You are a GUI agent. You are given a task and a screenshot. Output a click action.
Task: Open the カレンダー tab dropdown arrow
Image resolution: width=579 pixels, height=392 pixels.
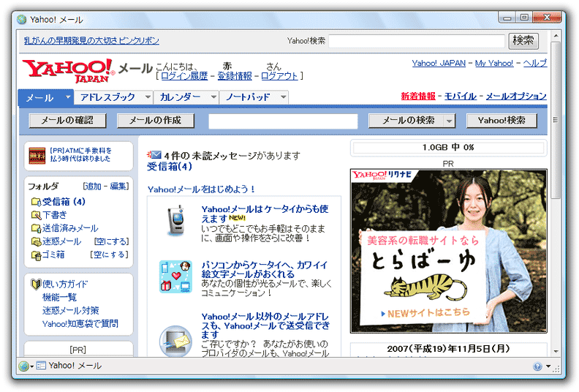(213, 97)
